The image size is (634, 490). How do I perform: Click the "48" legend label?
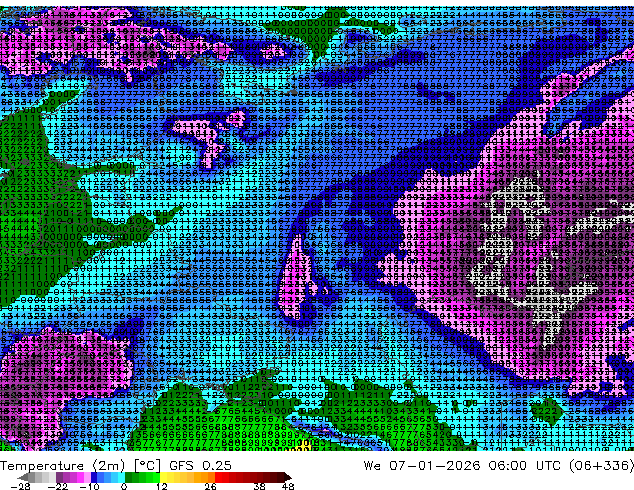click(x=288, y=486)
